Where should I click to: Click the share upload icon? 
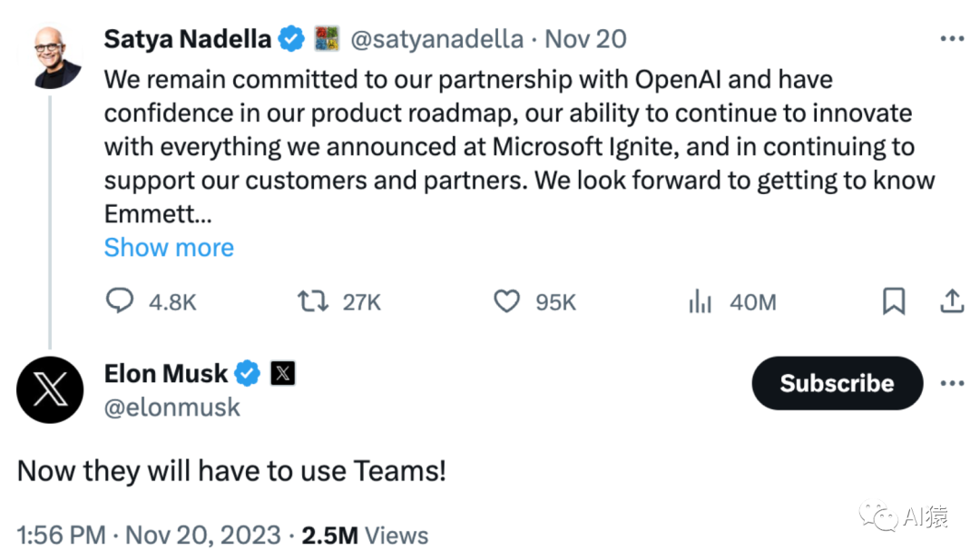pyautogui.click(x=952, y=301)
